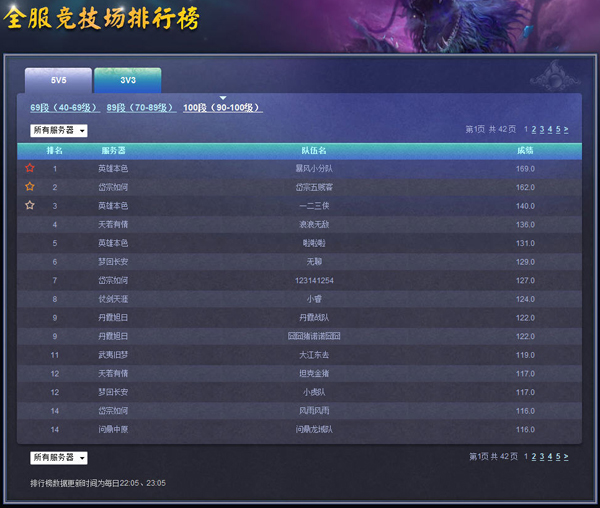Open the bottom 所有服务器 server dropdown

click(x=59, y=457)
